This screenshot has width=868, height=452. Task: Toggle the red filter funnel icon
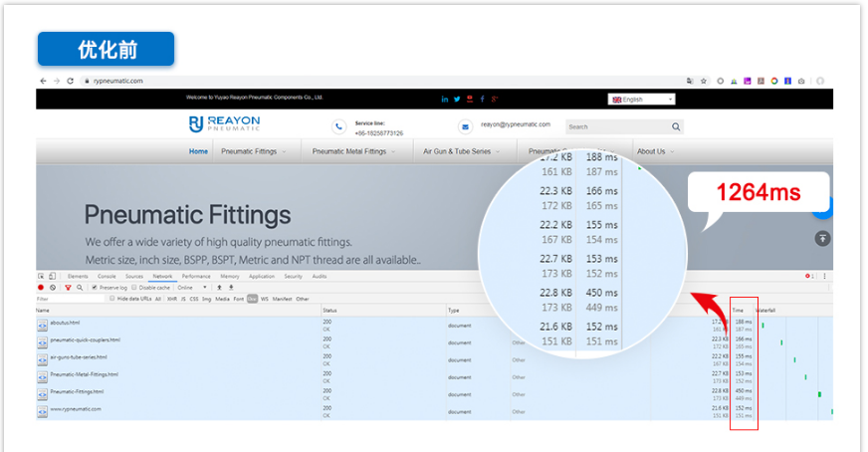click(x=68, y=287)
